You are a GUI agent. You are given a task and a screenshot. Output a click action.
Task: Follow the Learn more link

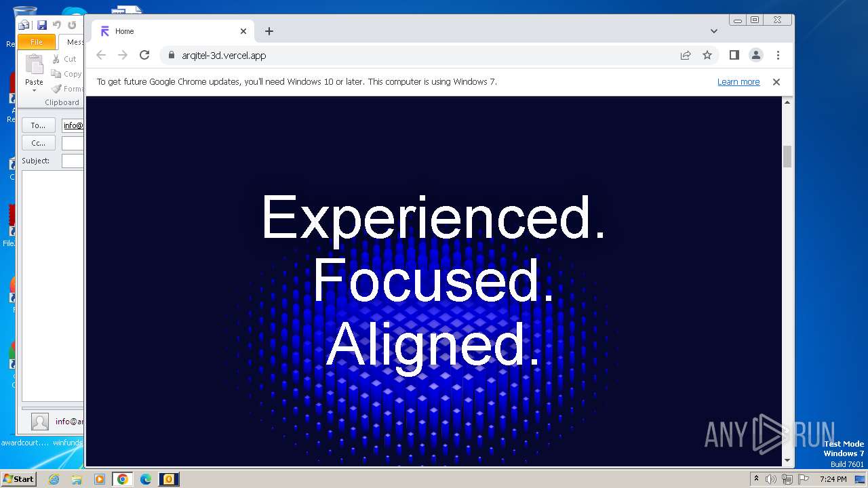tap(738, 82)
